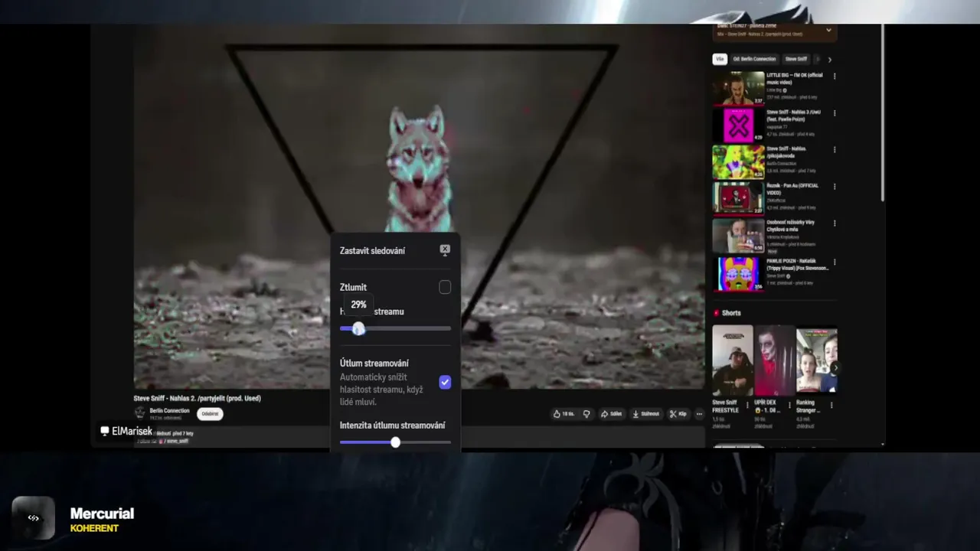Open options for Steve Sniff FREESTYLE short

tap(747, 405)
